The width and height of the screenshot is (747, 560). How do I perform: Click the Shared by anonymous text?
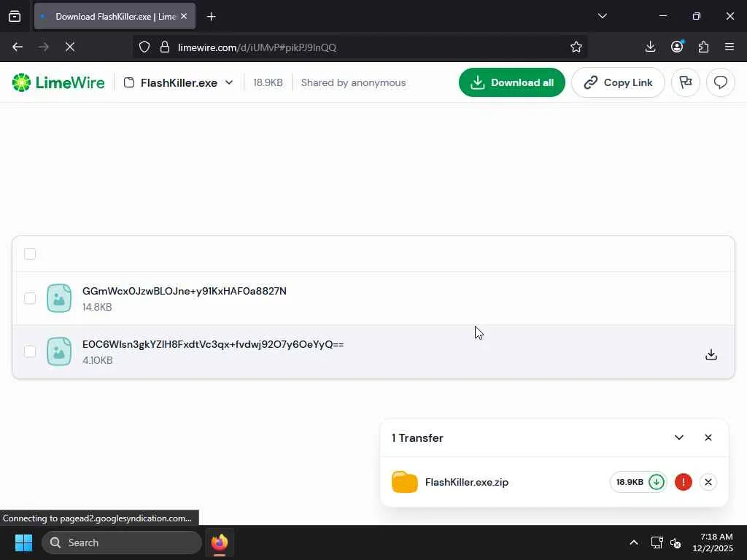point(354,82)
